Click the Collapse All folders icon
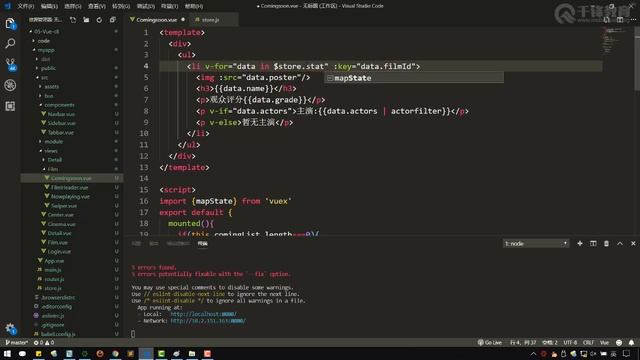The height and width of the screenshot is (360, 640). (113, 20)
